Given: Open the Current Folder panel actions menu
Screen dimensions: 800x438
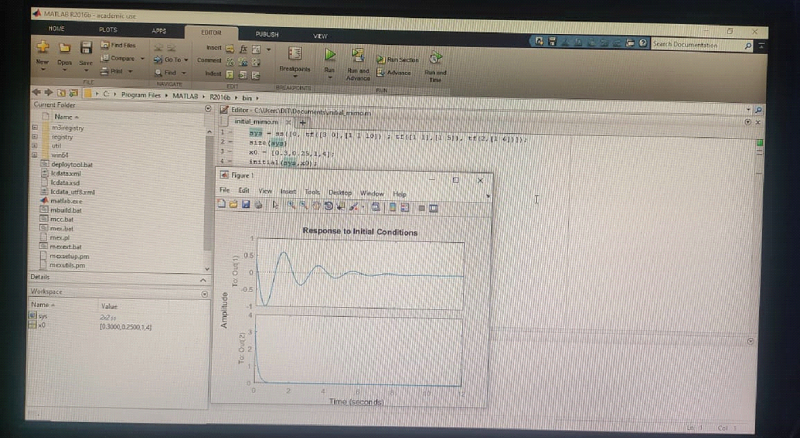Looking at the screenshot, I should point(208,109).
